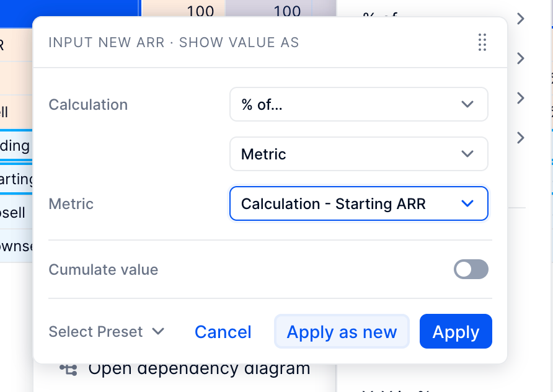
Task: Open the Metric type dropdown
Action: click(359, 154)
